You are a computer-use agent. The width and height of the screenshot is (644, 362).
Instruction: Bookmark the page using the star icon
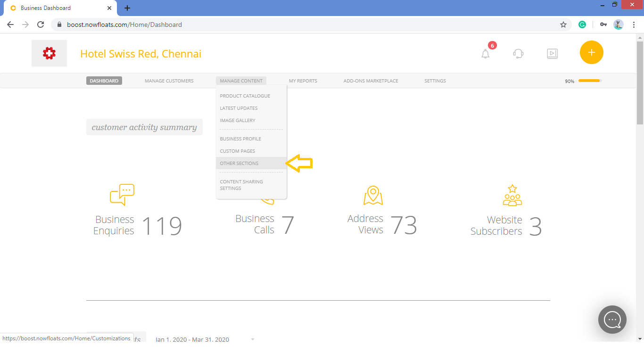(x=563, y=25)
